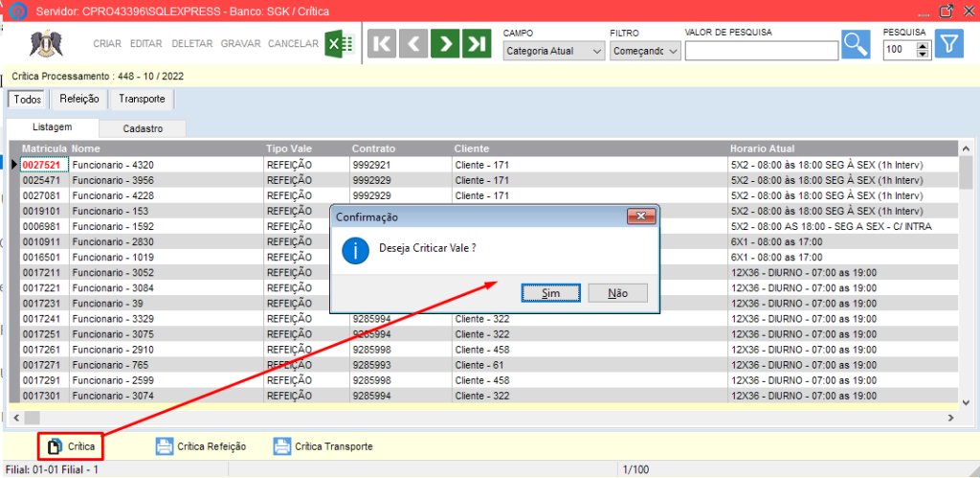
Task: Switch to the Refeição filter tab
Action: 80,99
